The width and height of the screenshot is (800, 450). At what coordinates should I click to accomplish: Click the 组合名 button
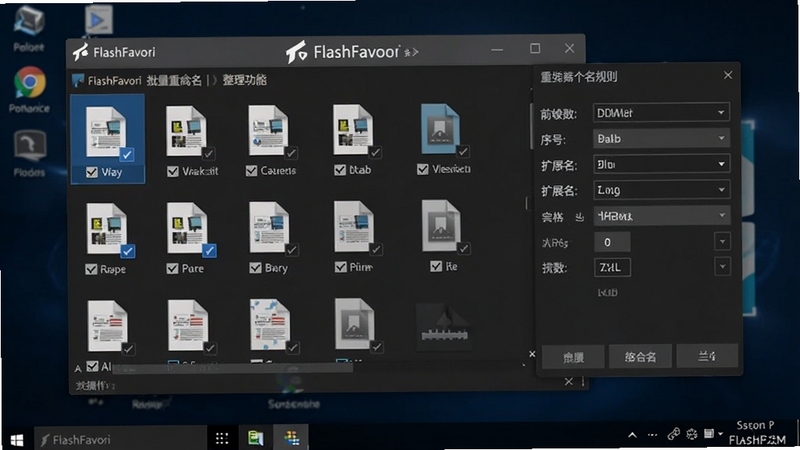coord(640,357)
